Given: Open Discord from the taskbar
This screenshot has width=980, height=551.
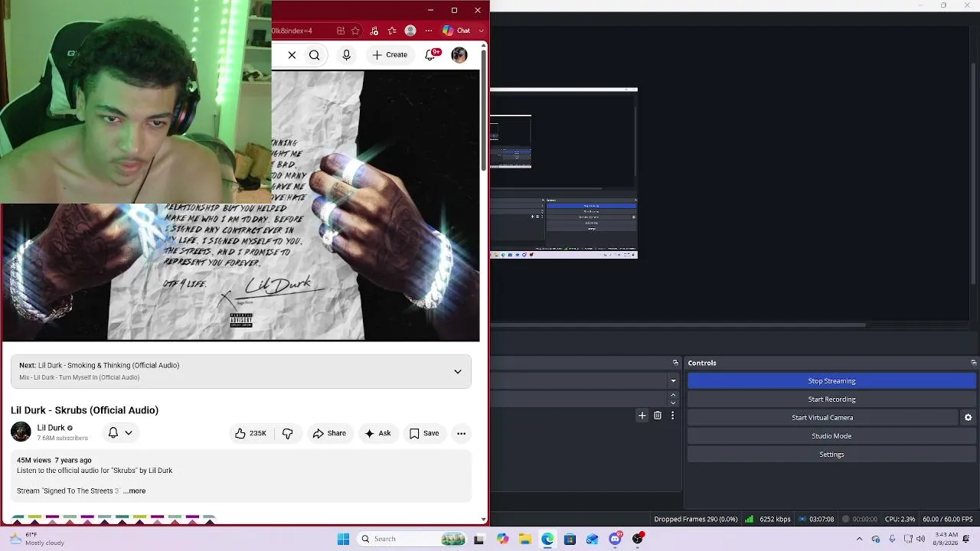Looking at the screenshot, I should coord(615,539).
